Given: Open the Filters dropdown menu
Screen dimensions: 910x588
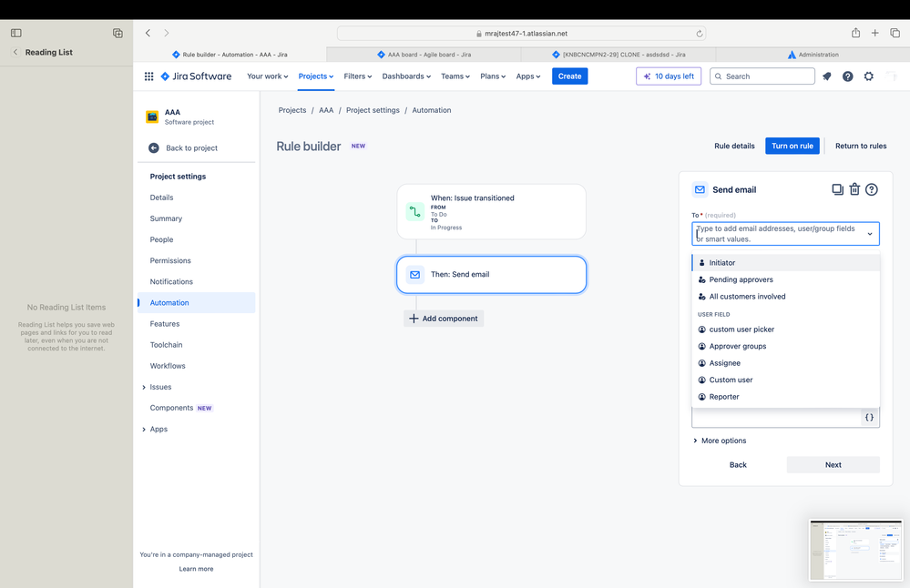Looking at the screenshot, I should tap(357, 76).
